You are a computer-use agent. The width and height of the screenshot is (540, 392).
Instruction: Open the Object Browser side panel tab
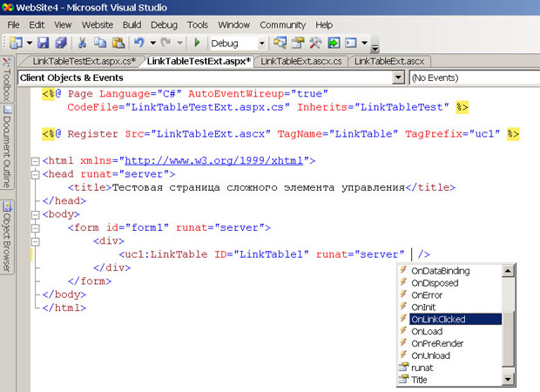7,237
